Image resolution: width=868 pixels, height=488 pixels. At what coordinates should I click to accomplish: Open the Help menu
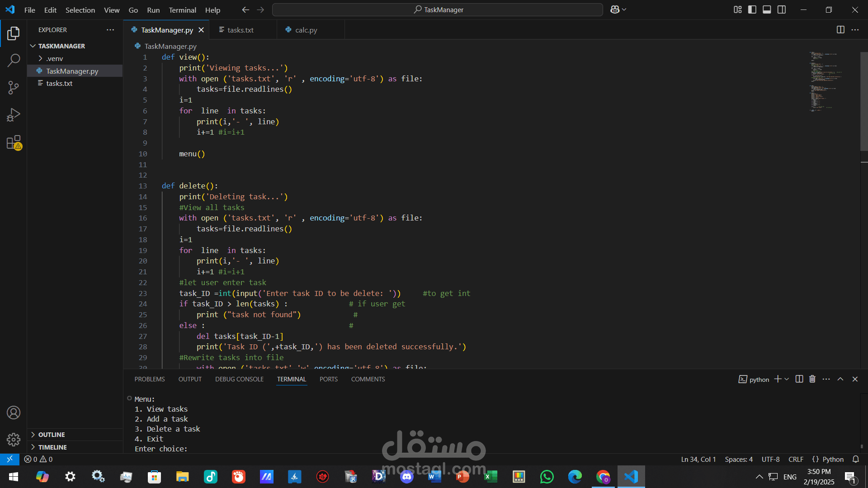212,10
